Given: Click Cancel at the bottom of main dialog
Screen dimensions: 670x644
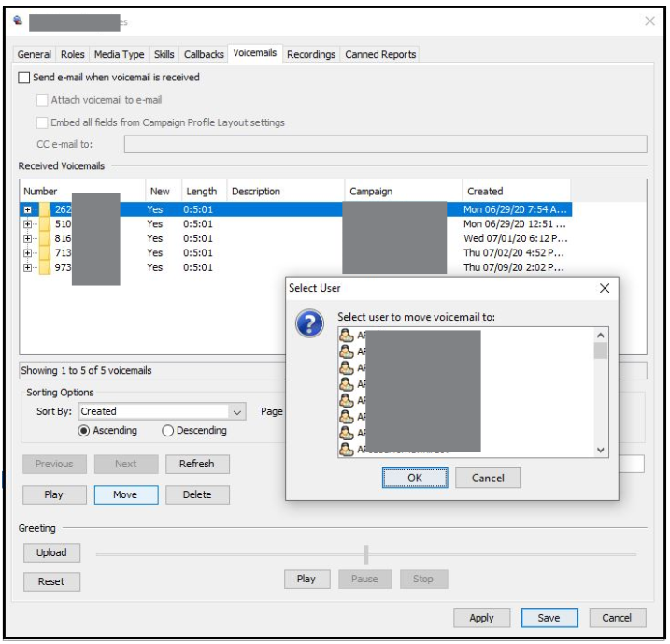Looking at the screenshot, I should 617,619.
